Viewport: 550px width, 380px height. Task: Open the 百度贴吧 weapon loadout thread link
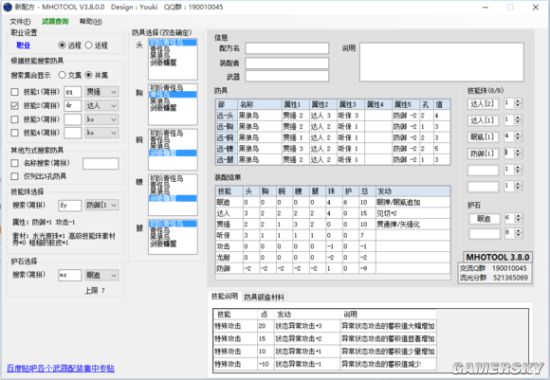pos(60,368)
